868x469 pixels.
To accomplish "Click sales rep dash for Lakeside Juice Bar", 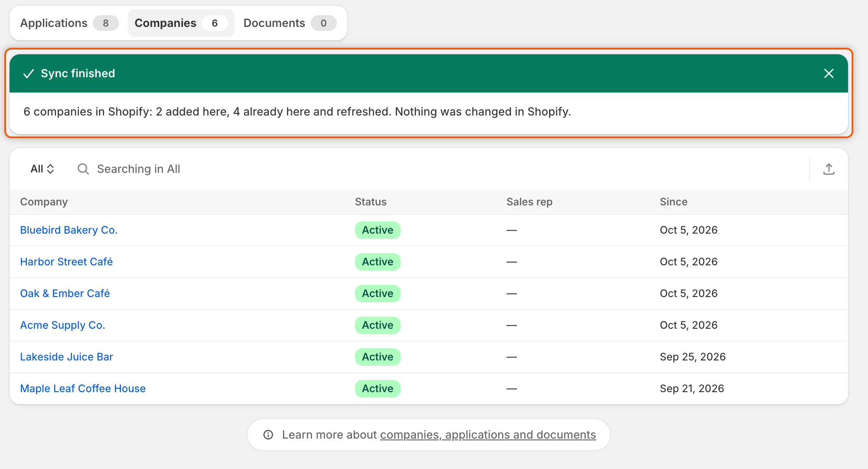I will (x=512, y=357).
